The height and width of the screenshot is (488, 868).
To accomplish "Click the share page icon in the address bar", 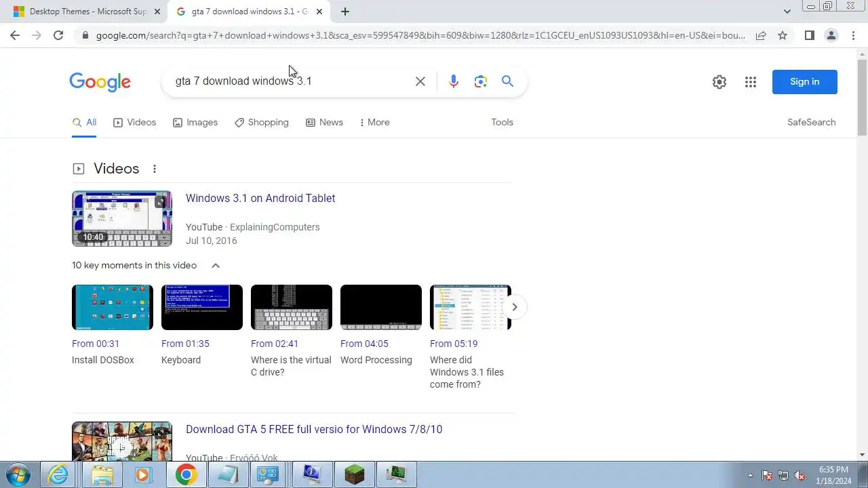I will (761, 35).
